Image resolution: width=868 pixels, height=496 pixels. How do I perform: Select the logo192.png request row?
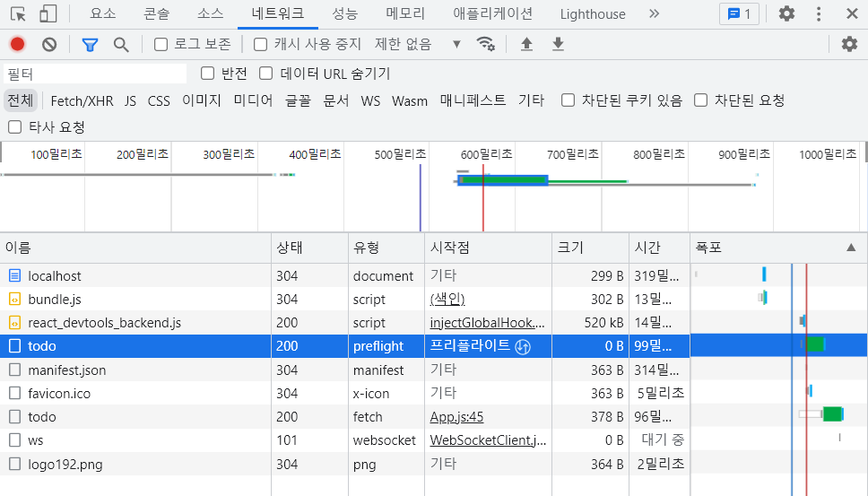344,464
